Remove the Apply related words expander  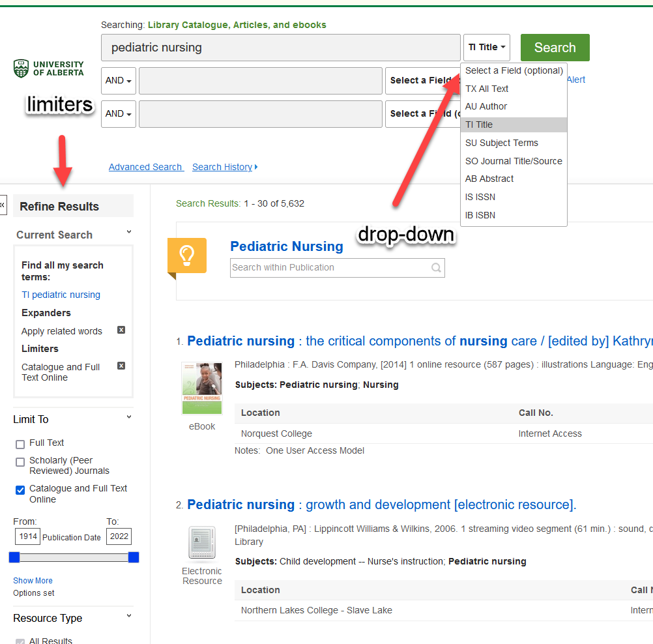pyautogui.click(x=121, y=330)
